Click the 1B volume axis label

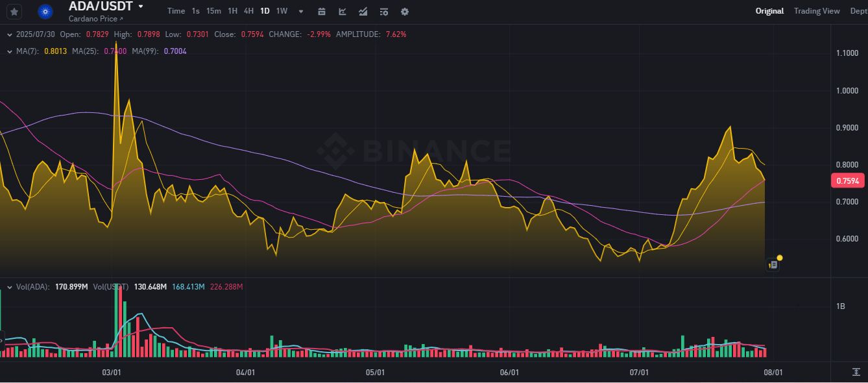841,306
